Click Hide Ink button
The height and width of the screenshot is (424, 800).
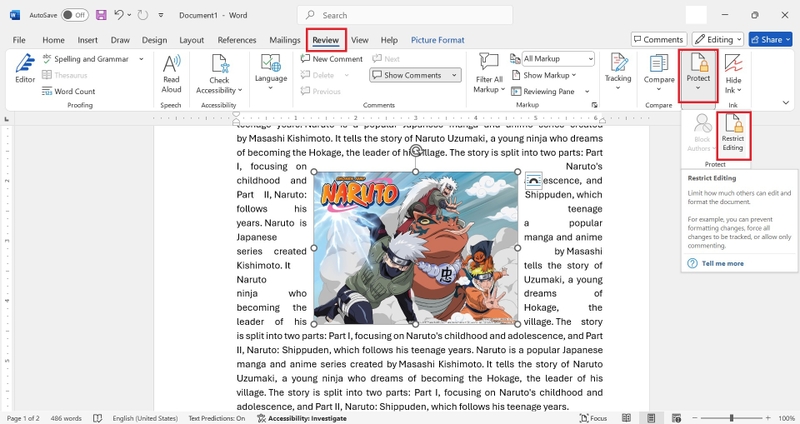pos(733,74)
